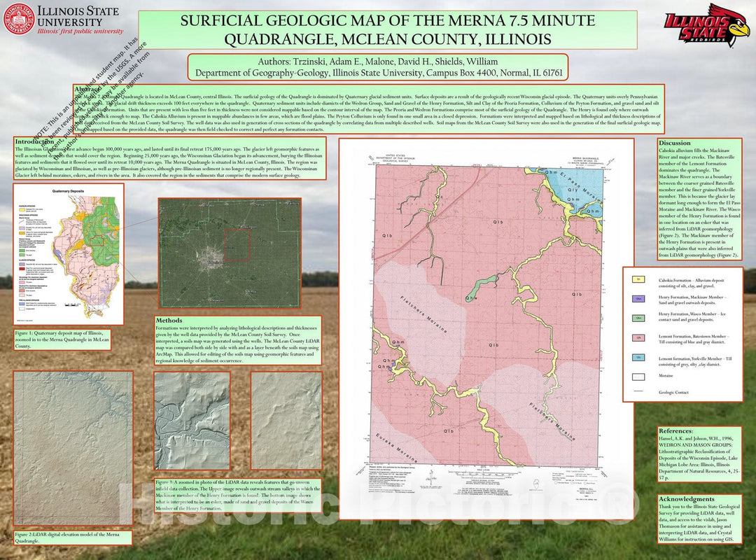Click the red square on the satellite image

(x=237, y=245)
